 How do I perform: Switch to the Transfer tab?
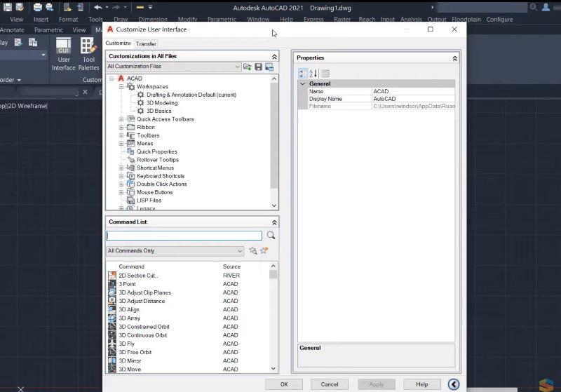point(146,43)
